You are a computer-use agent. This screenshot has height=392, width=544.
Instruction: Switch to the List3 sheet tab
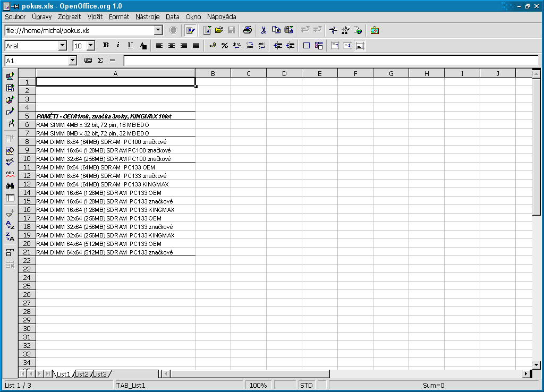click(x=100, y=374)
